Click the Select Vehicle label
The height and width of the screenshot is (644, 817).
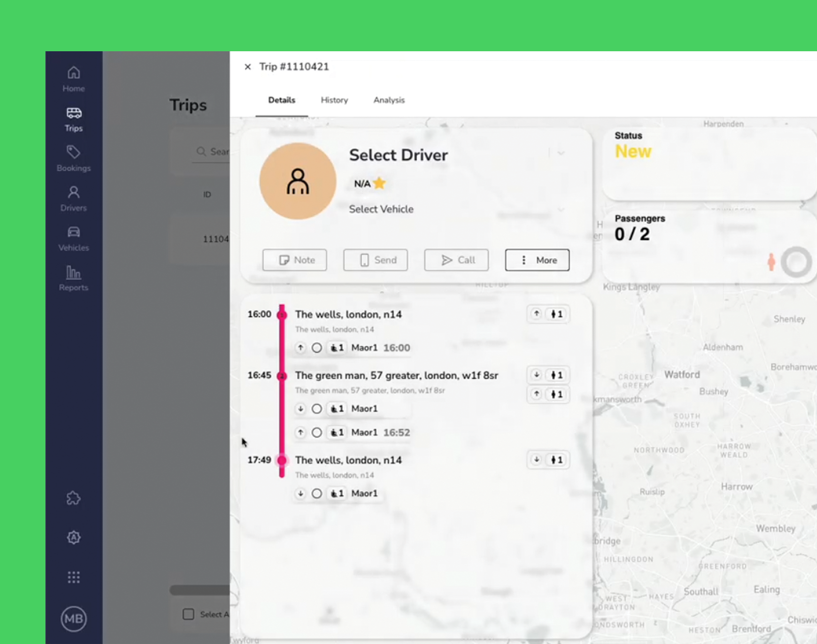click(381, 209)
